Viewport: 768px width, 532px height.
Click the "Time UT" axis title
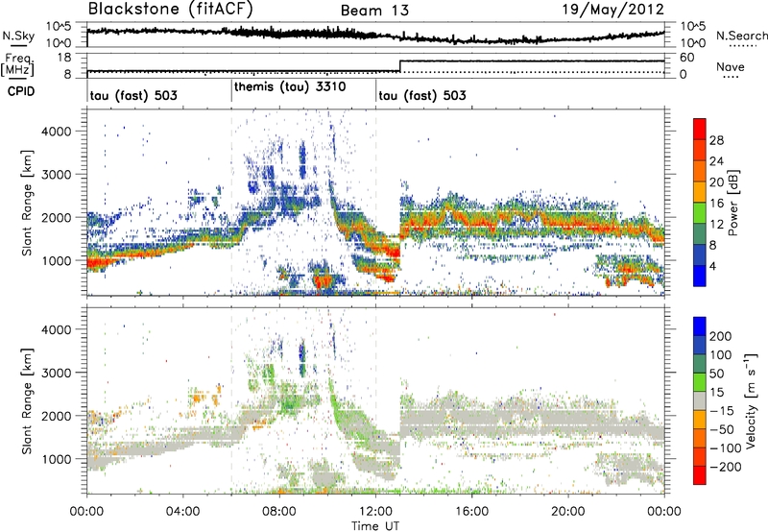pyautogui.click(x=375, y=525)
